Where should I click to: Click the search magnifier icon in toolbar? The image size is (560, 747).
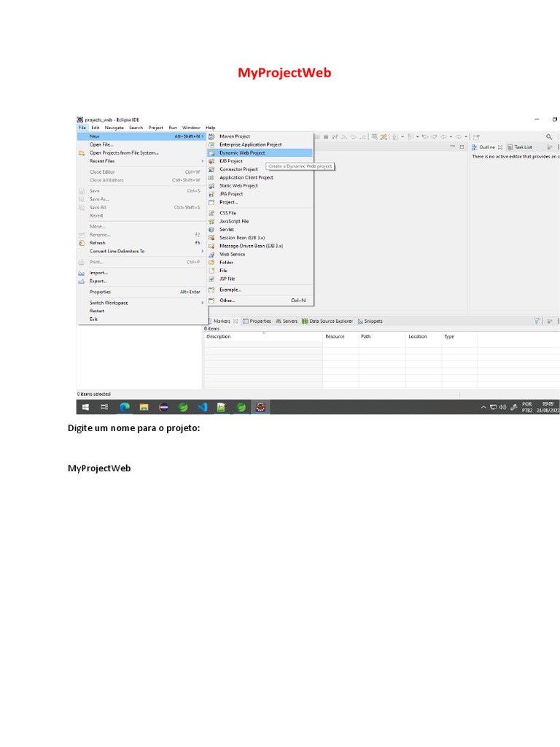pyautogui.click(x=549, y=136)
